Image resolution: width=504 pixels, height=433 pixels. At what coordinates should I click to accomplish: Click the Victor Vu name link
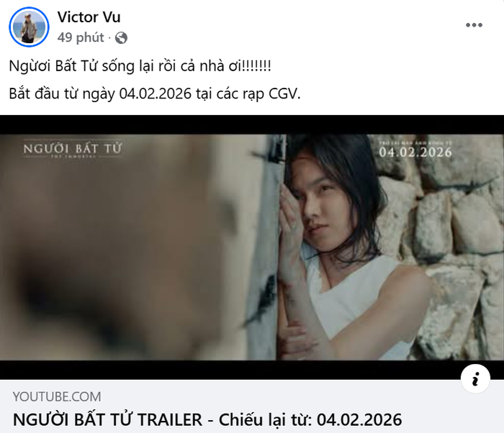coord(89,17)
